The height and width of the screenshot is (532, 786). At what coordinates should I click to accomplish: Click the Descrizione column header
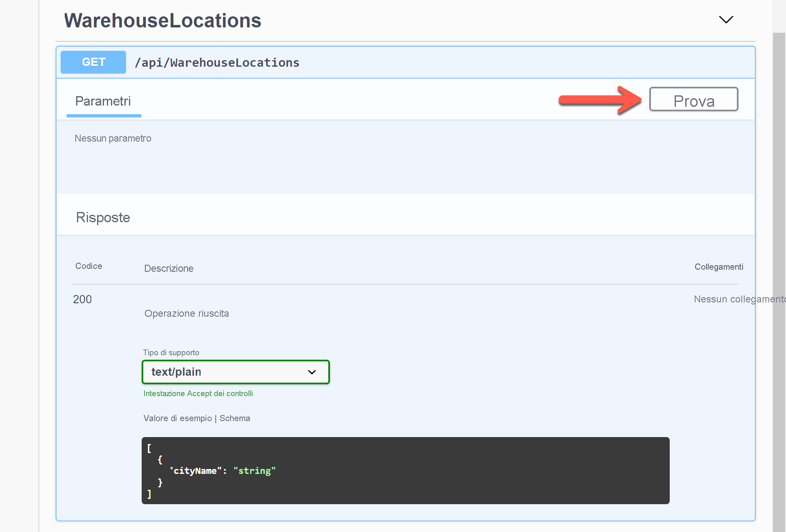169,268
